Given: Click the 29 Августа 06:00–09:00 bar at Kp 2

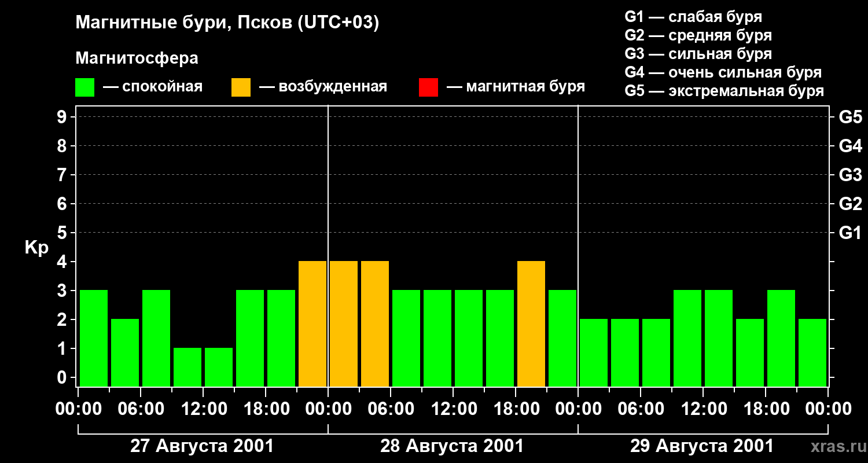Looking at the screenshot, I should tap(656, 353).
